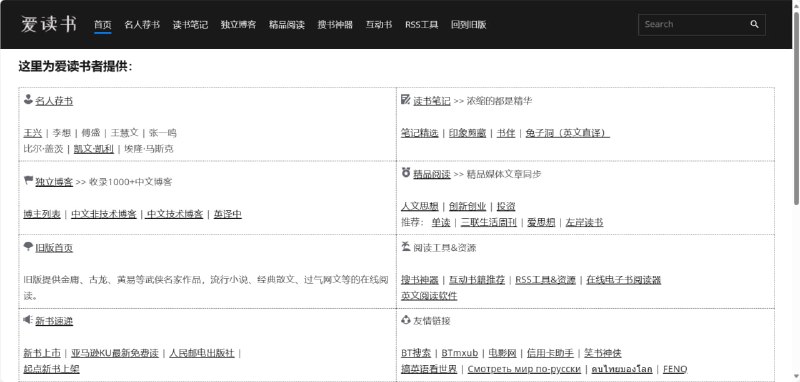The image size is (800, 382).
Task: Open the 新书速递 heading link
Action: coord(54,321)
